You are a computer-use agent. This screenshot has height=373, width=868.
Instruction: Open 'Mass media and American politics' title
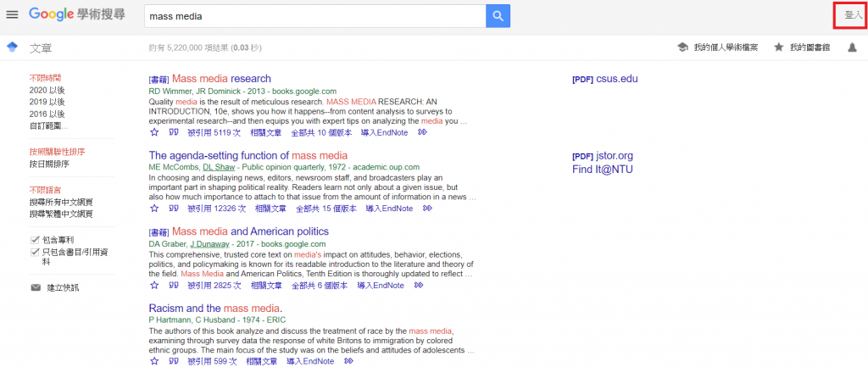point(250,231)
